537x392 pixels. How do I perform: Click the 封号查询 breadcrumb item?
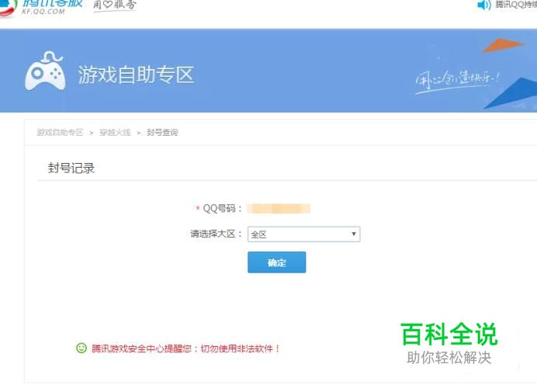162,132
